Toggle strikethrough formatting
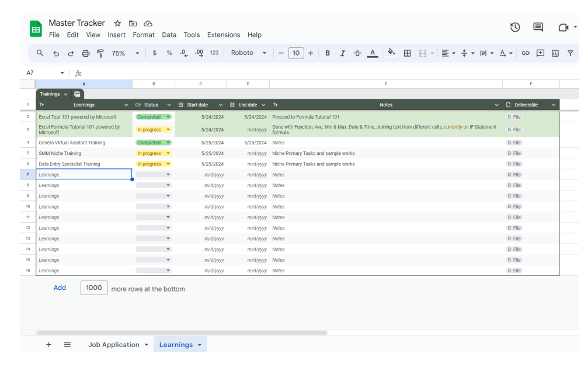Screen dimensions: 588x367 coord(357,53)
